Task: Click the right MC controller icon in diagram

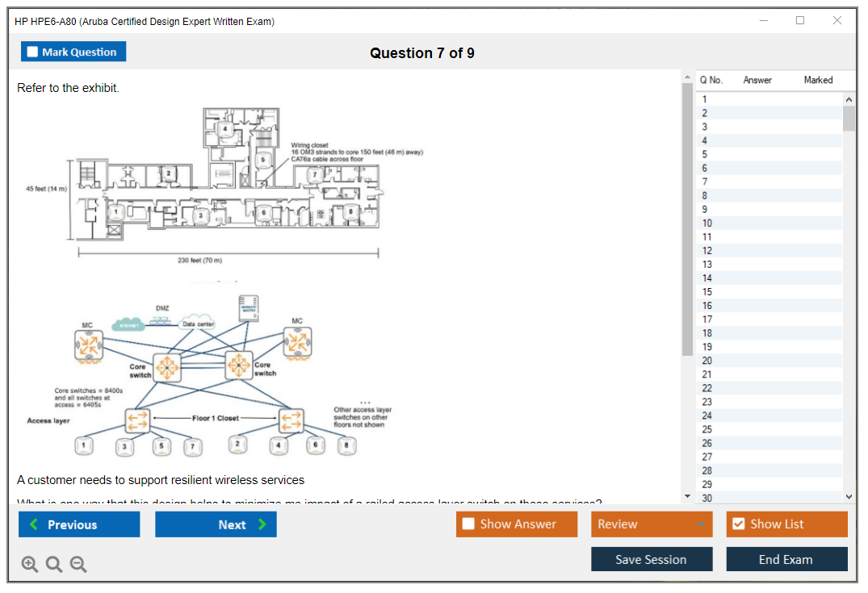Action: pyautogui.click(x=297, y=343)
